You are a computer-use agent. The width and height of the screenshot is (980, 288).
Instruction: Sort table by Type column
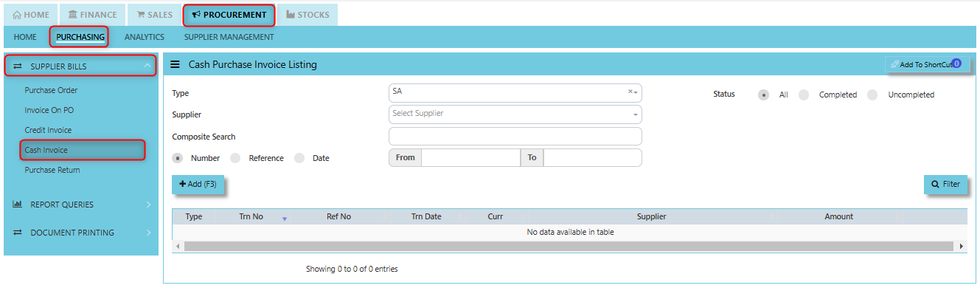[194, 216]
